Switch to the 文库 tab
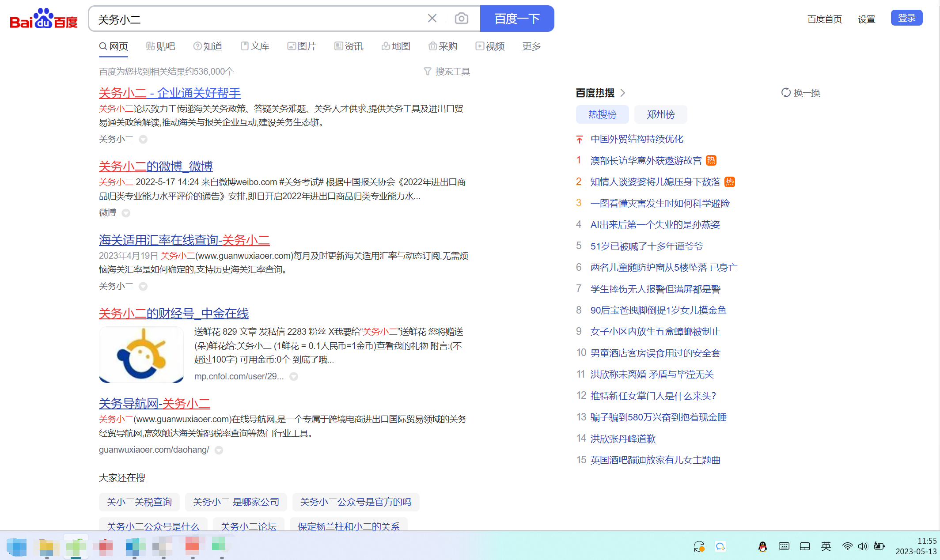 (255, 46)
